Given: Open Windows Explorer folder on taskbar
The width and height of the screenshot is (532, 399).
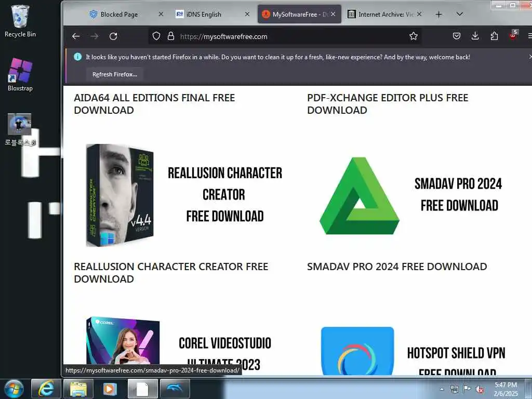Looking at the screenshot, I should [78, 389].
